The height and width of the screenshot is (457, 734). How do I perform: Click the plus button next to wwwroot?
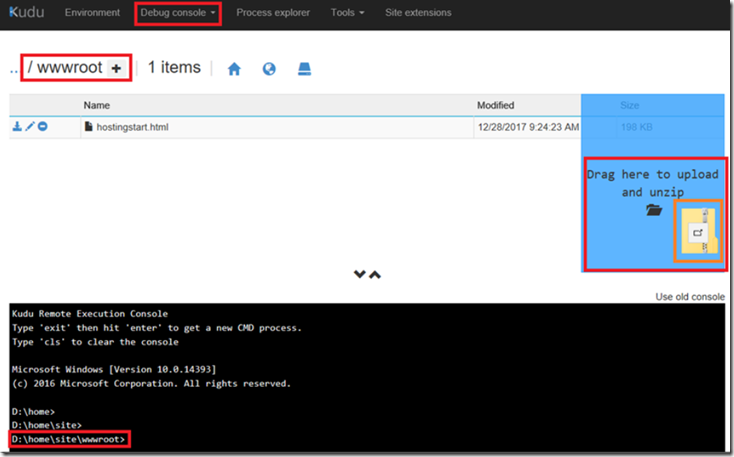116,69
